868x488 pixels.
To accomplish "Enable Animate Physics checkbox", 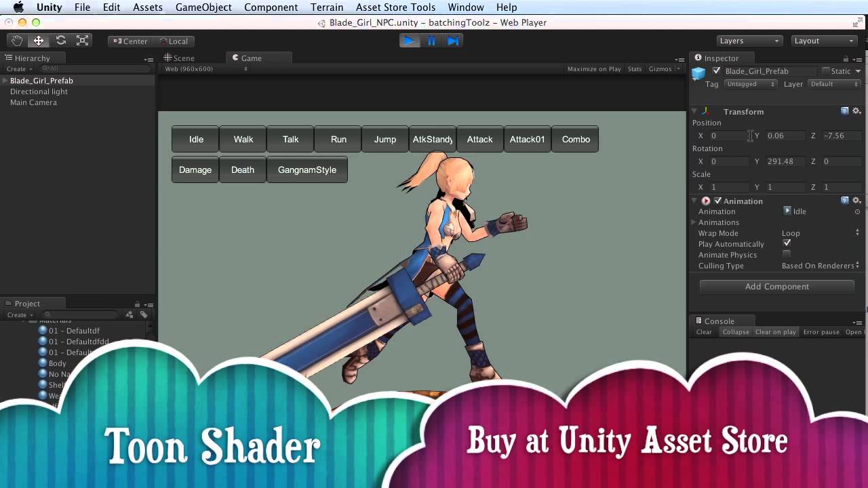I will 787,254.
